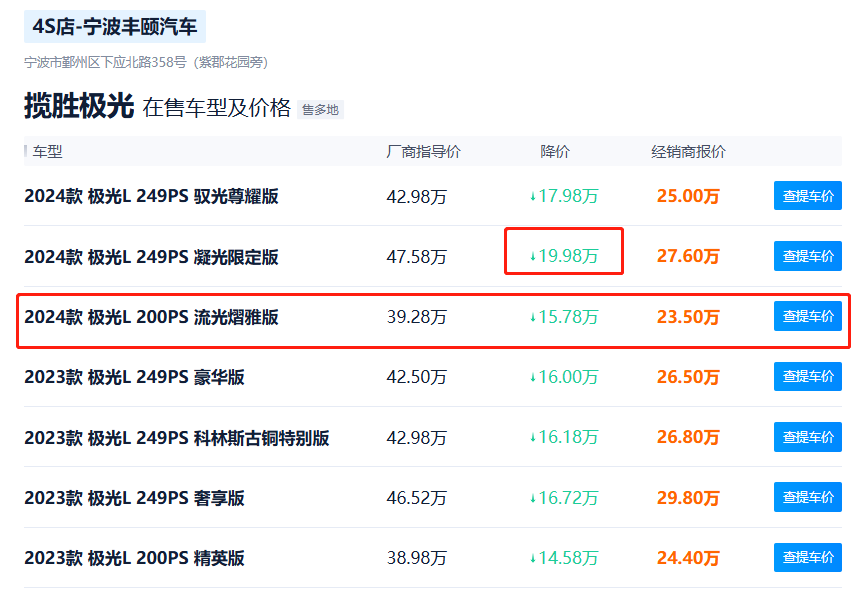Click the 27.60万 dealer quote
859x593 pixels.
coord(688,256)
